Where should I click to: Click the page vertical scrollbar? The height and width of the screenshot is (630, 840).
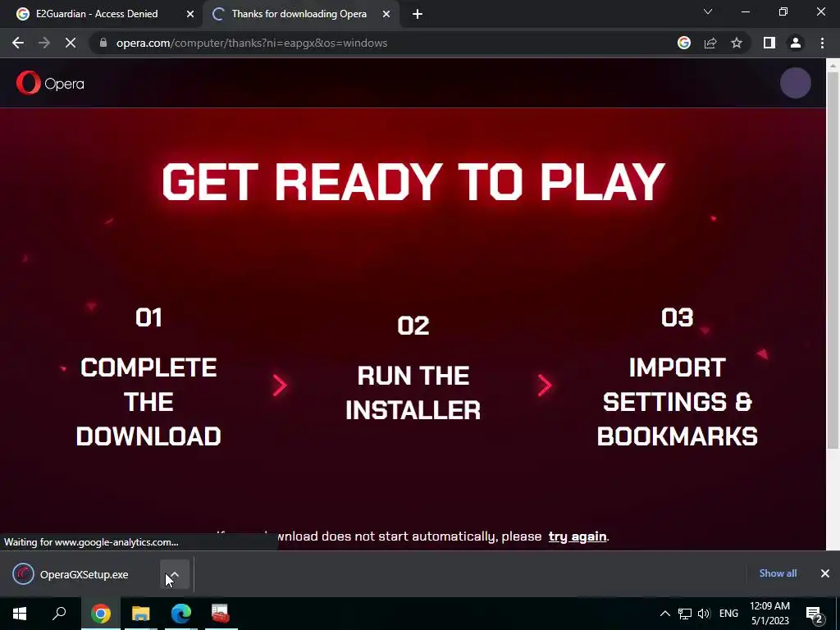click(833, 261)
